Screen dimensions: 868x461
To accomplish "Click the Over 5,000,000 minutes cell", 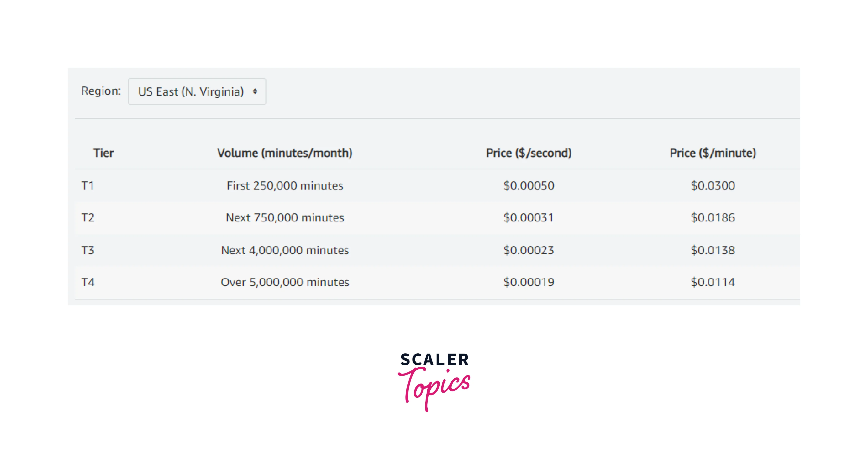I will point(285,282).
